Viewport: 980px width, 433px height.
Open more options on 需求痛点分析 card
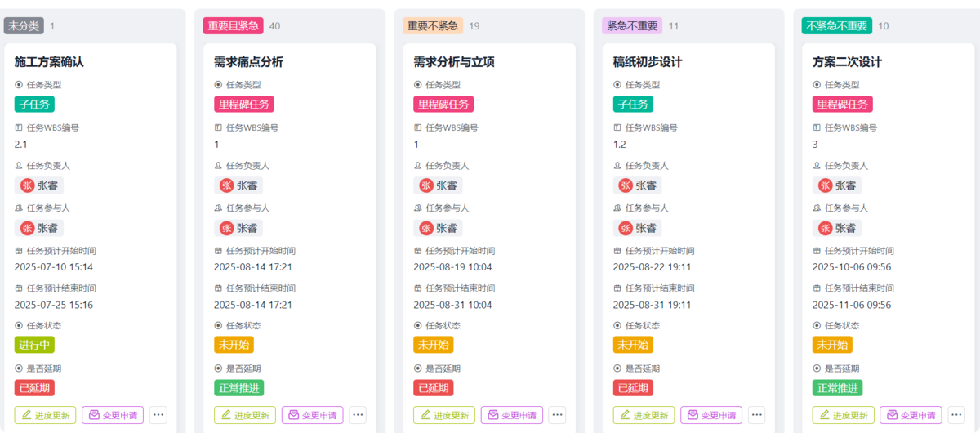pos(358,415)
